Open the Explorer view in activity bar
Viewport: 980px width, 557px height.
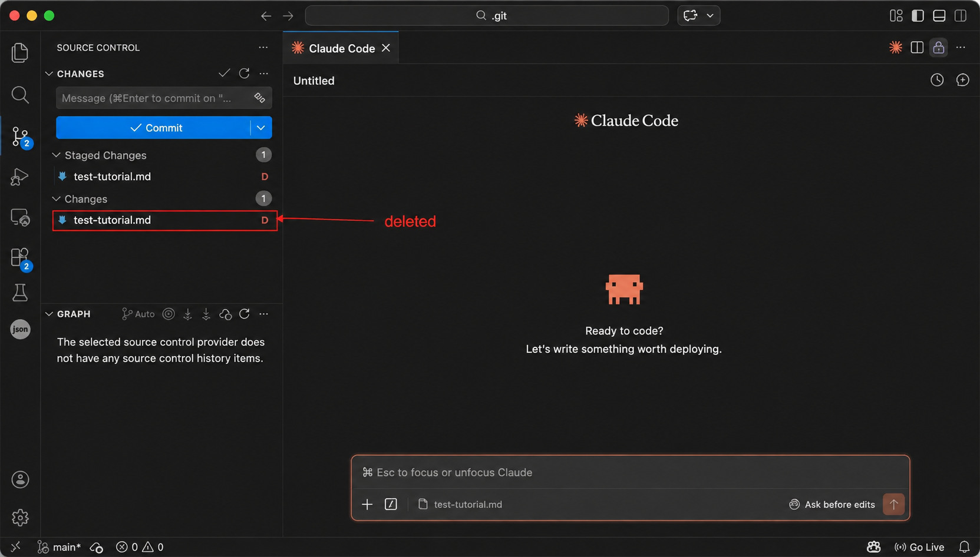click(20, 53)
